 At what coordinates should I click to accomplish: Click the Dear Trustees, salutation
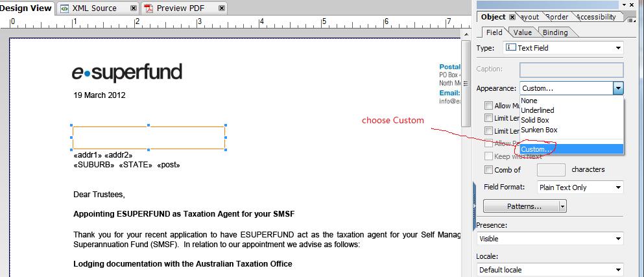coord(99,195)
